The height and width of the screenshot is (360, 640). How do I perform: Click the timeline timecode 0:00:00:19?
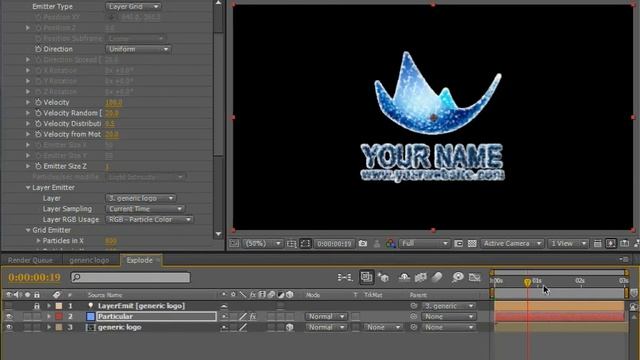[34, 278]
